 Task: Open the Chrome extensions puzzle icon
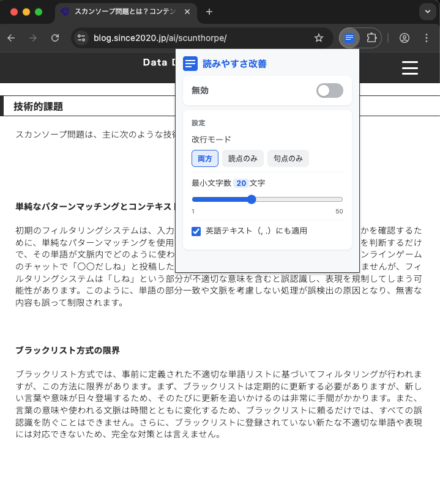click(371, 38)
